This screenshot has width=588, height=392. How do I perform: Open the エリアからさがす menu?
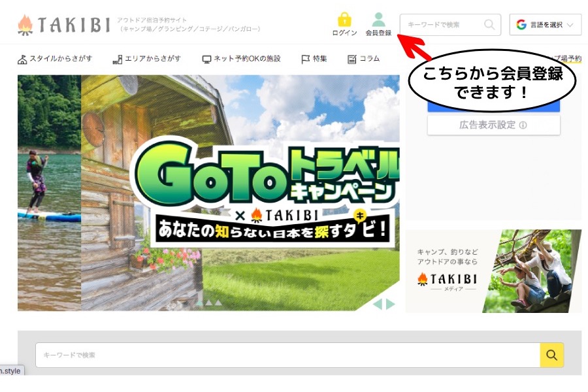click(x=146, y=59)
